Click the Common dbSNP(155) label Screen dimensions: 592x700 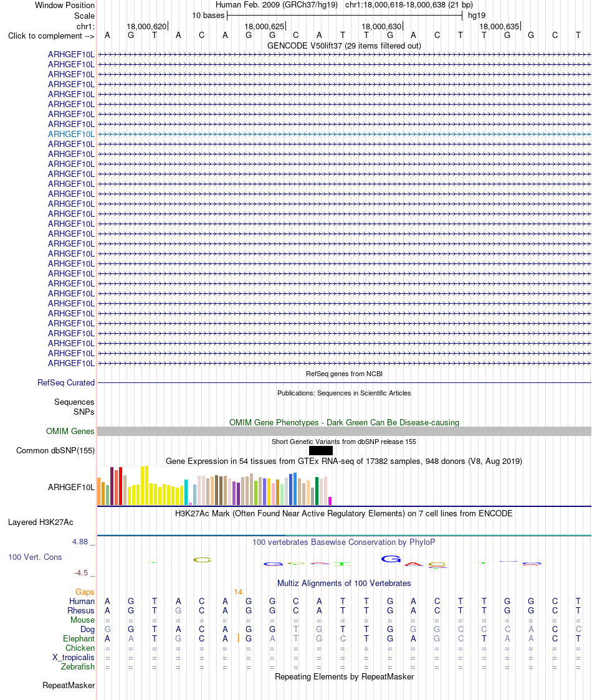55,450
